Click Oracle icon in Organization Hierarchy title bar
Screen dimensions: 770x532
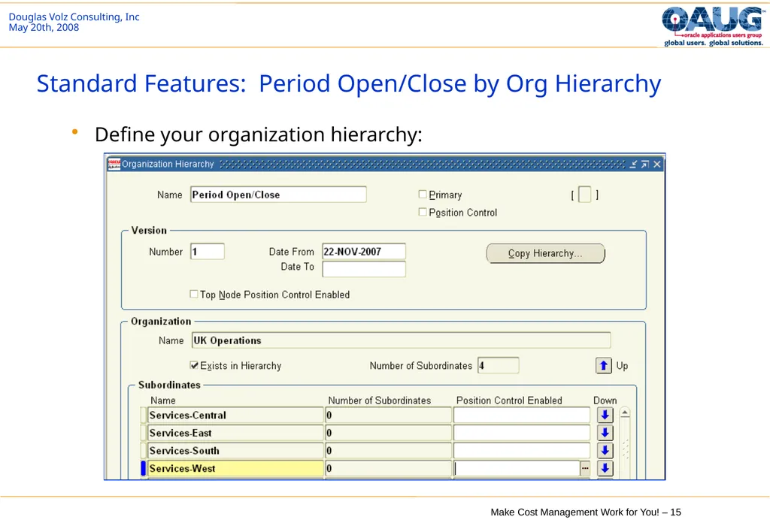tap(114, 164)
